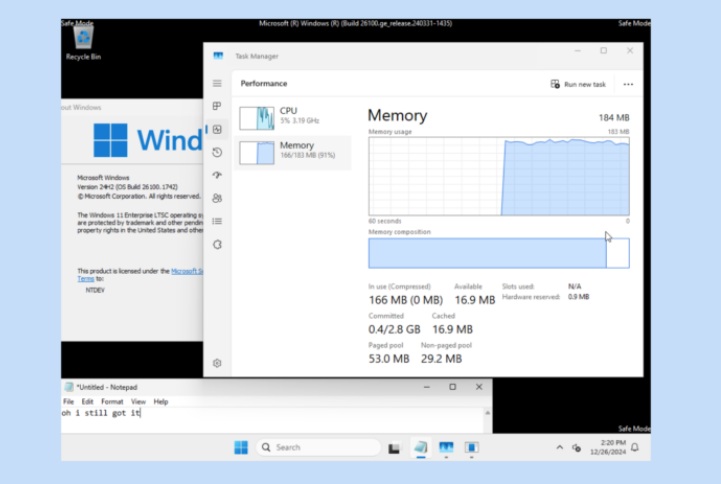This screenshot has height=484, width=721.
Task: Open the Edit menu in Notepad
Action: [x=87, y=402]
